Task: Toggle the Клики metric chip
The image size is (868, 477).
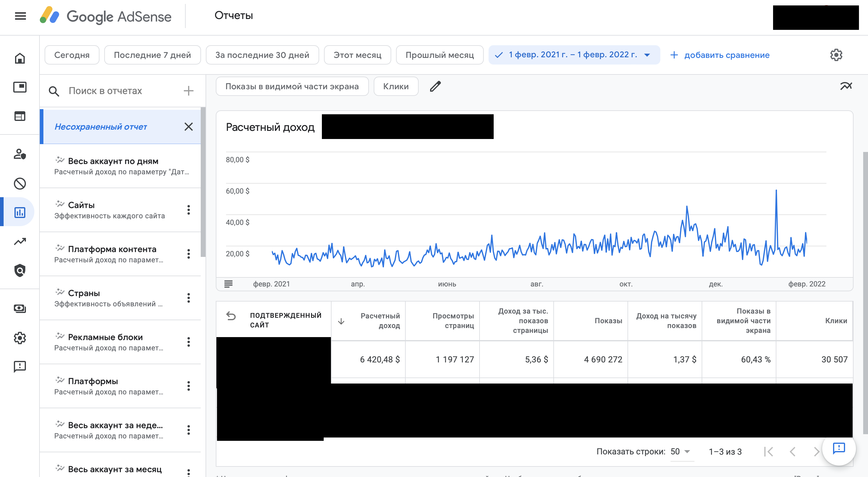Action: (x=396, y=86)
